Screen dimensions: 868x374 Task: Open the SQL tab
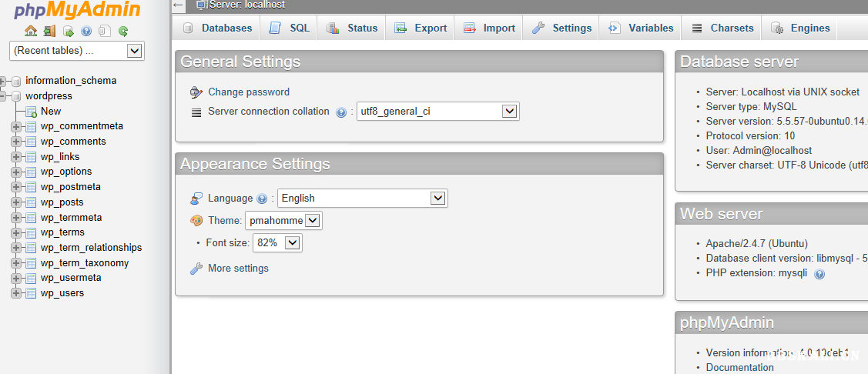290,28
